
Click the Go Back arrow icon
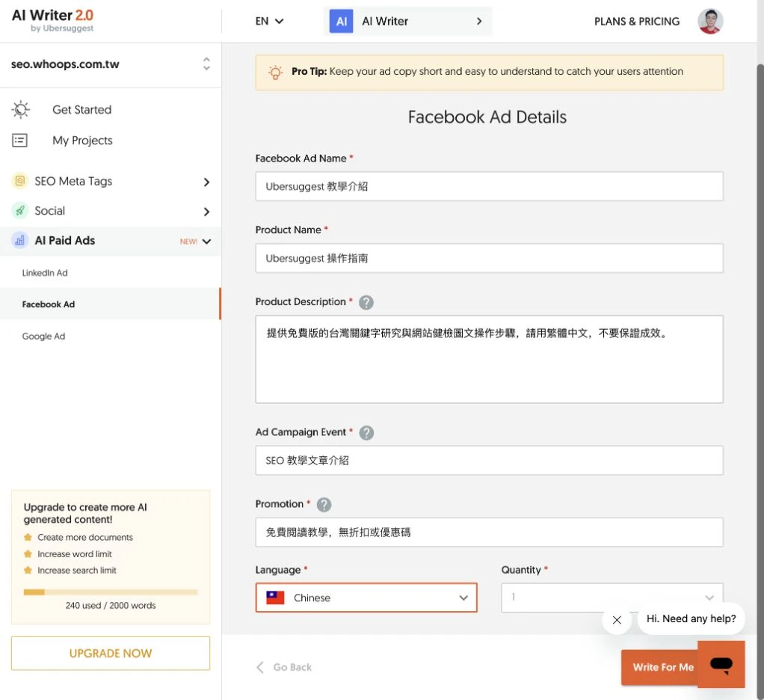pos(260,667)
